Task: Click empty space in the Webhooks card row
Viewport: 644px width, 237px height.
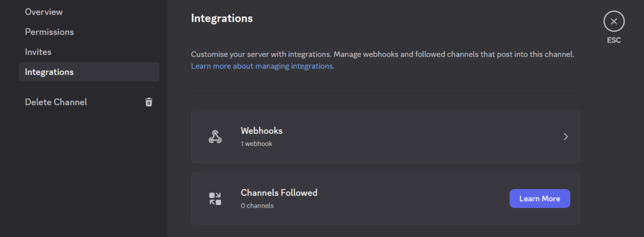Action: (x=411, y=136)
